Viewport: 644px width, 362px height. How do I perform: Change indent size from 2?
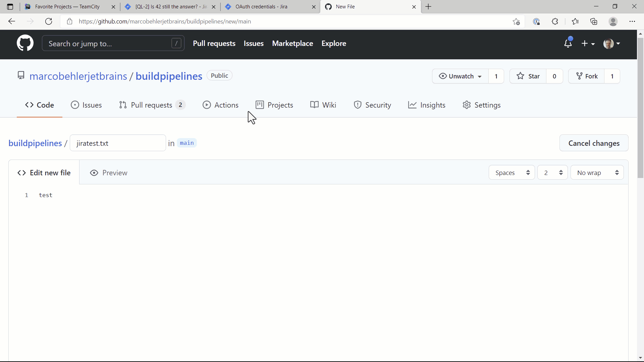pyautogui.click(x=552, y=172)
